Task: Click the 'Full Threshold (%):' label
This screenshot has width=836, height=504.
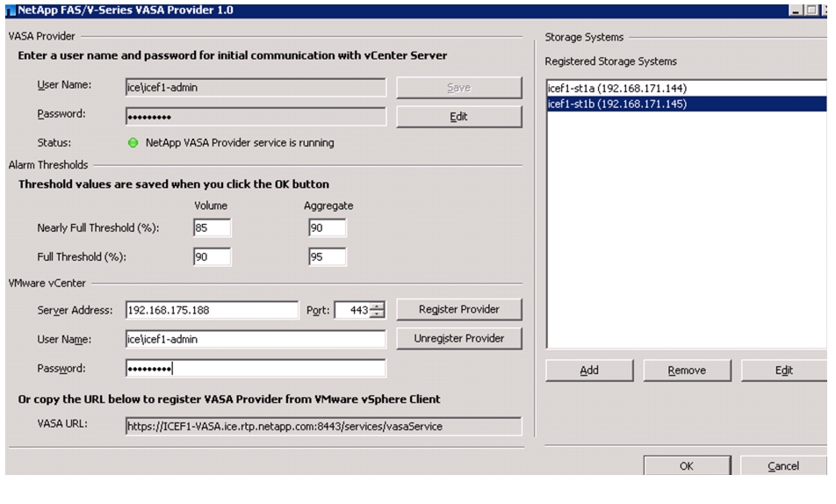Action: [x=82, y=257]
